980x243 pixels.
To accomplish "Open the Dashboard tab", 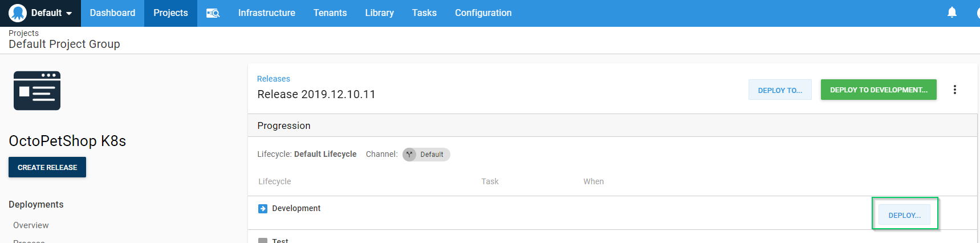I will pos(112,13).
